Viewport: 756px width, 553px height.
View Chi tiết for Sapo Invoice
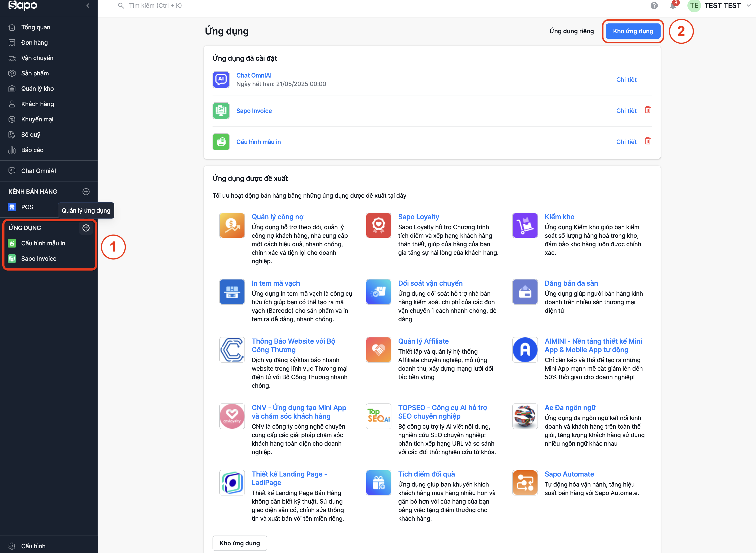pos(626,111)
